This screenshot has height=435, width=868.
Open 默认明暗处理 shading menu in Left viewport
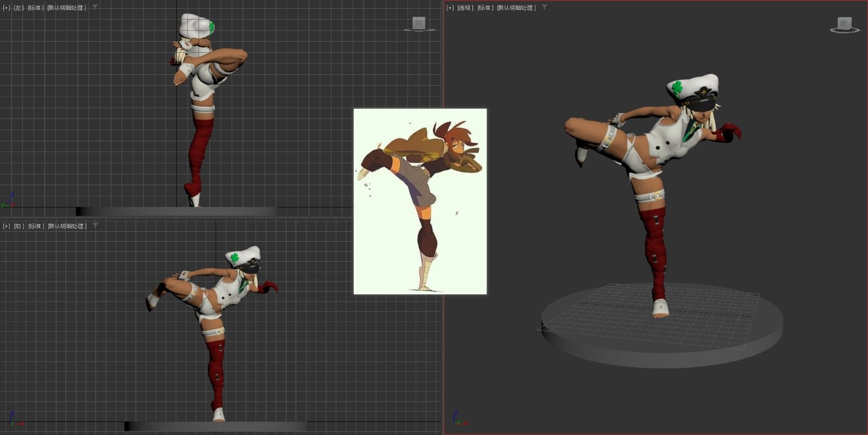[x=67, y=8]
